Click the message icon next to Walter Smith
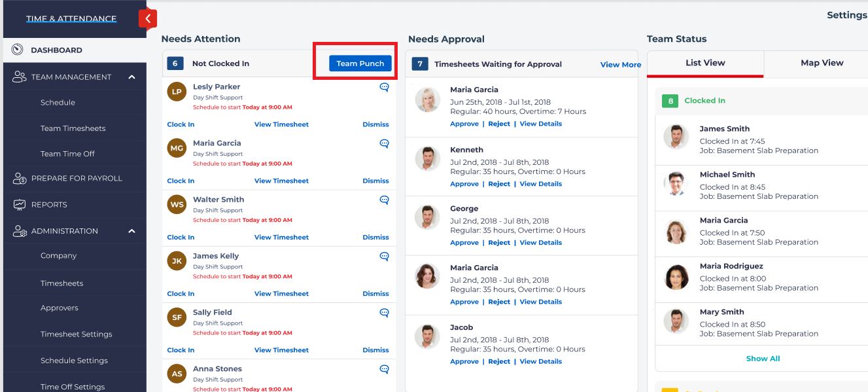868x392 pixels. tap(384, 200)
